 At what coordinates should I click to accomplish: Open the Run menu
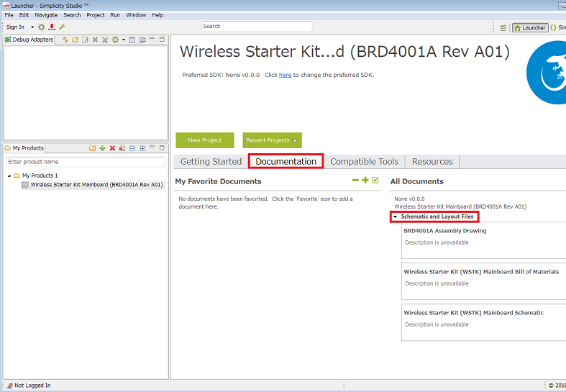pyautogui.click(x=115, y=15)
